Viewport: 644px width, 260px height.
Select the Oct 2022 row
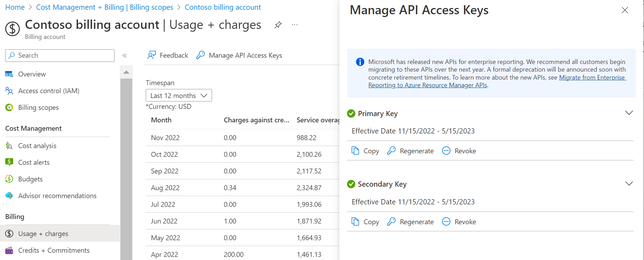click(x=243, y=154)
